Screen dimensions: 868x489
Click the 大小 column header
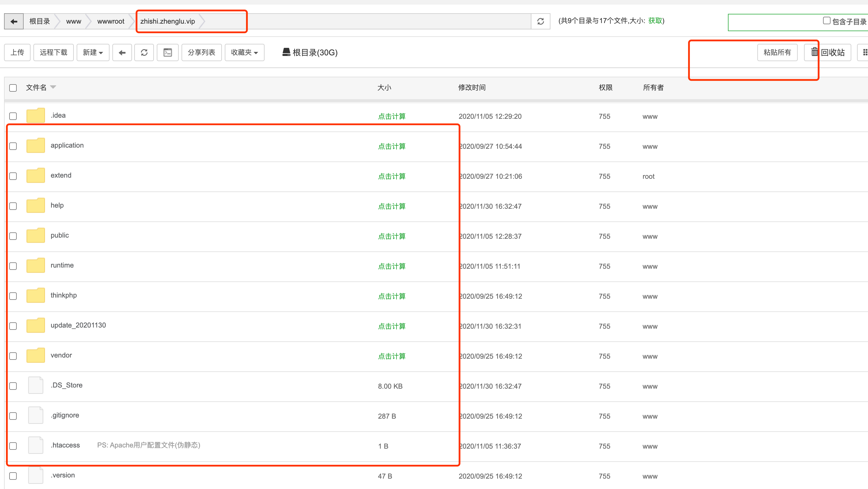click(x=384, y=88)
